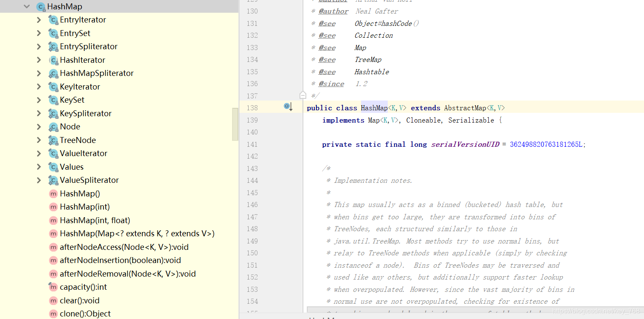
Task: Click the KeyIterator class icon
Action: click(x=53, y=87)
